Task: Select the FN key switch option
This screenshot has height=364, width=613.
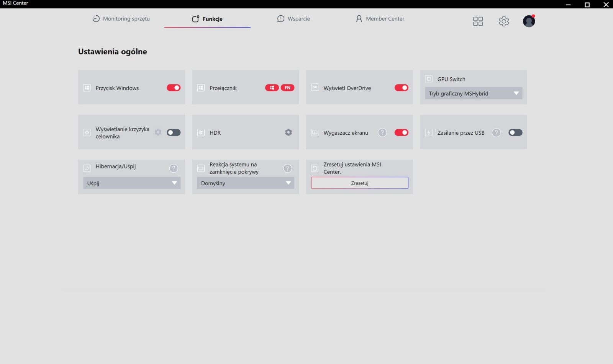Action: 287,88
